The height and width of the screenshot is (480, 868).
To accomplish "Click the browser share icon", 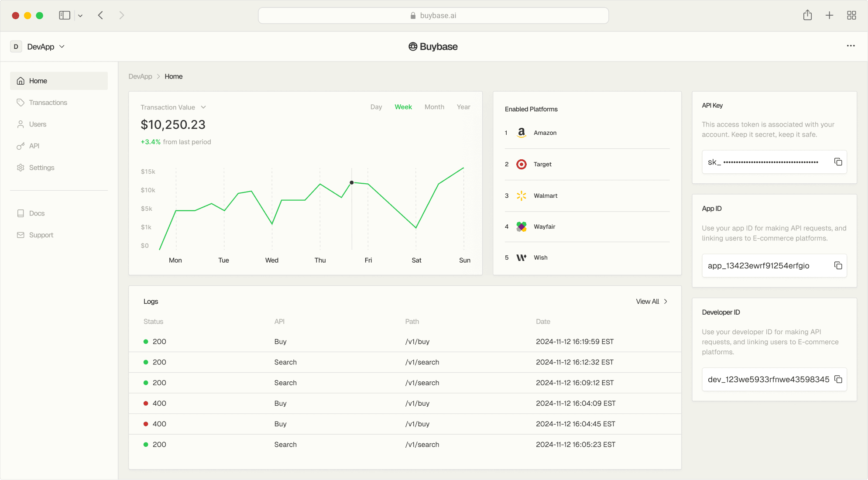I will pos(807,15).
